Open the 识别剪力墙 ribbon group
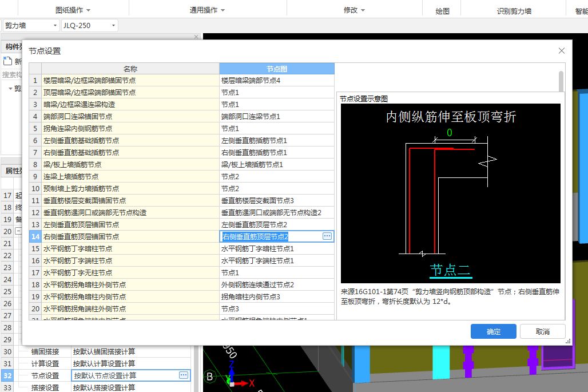Image resolution: width=588 pixels, height=392 pixels. [514, 11]
